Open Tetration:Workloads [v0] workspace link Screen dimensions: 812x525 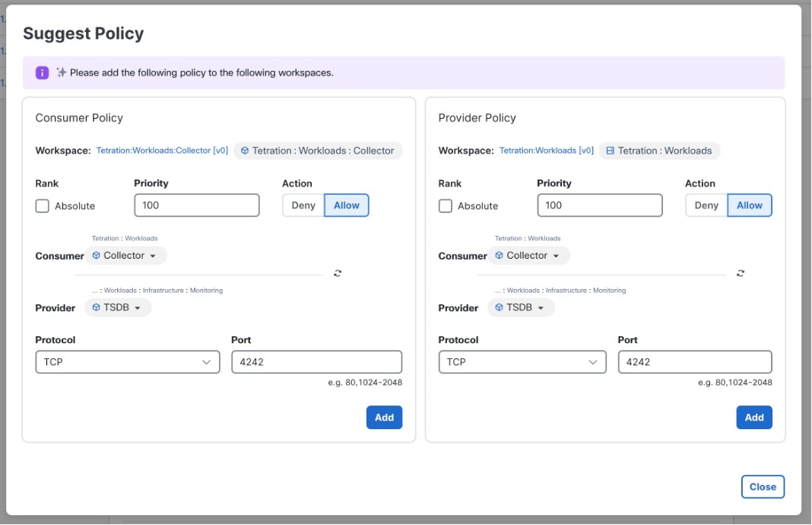546,151
